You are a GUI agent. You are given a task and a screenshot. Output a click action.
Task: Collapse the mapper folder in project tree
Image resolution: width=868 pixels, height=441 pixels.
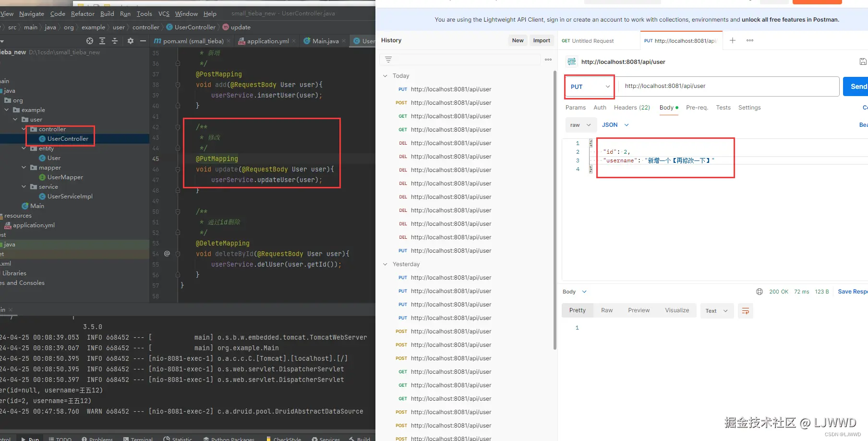pyautogui.click(x=24, y=168)
